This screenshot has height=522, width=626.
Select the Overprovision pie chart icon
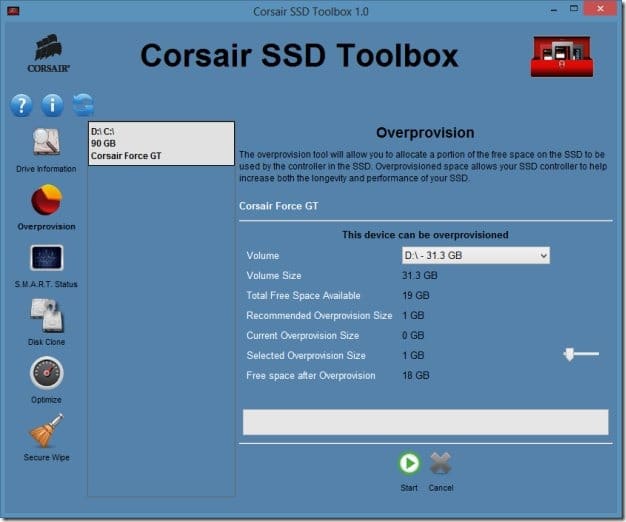[46, 200]
